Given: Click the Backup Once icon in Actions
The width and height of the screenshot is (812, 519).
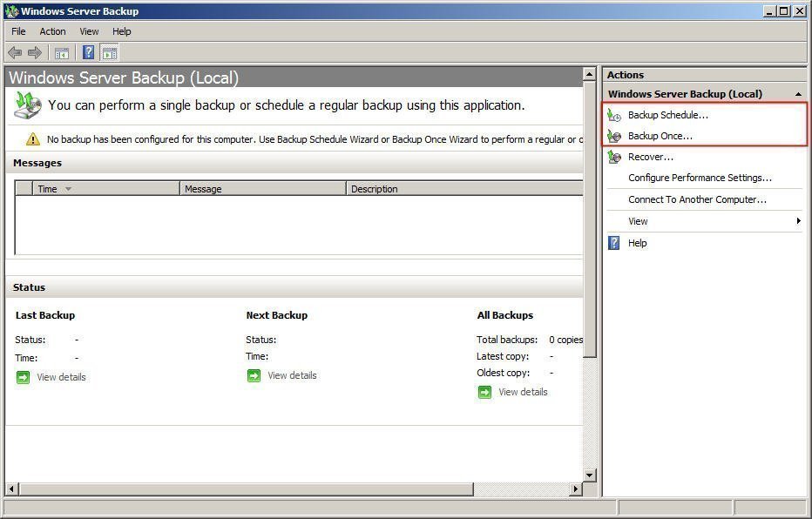Looking at the screenshot, I should click(614, 136).
